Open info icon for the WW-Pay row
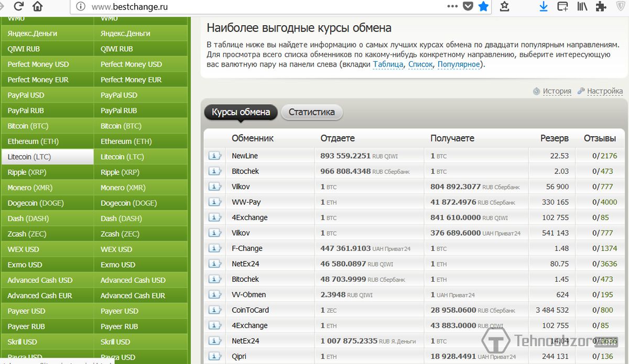 215,202
